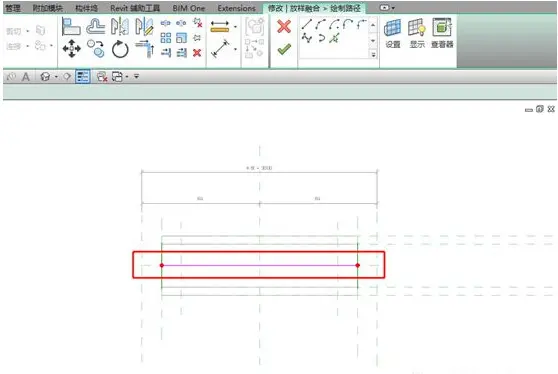The width and height of the screenshot is (558, 374).
Task: Pick the Spline draw tool
Action: (x=307, y=38)
